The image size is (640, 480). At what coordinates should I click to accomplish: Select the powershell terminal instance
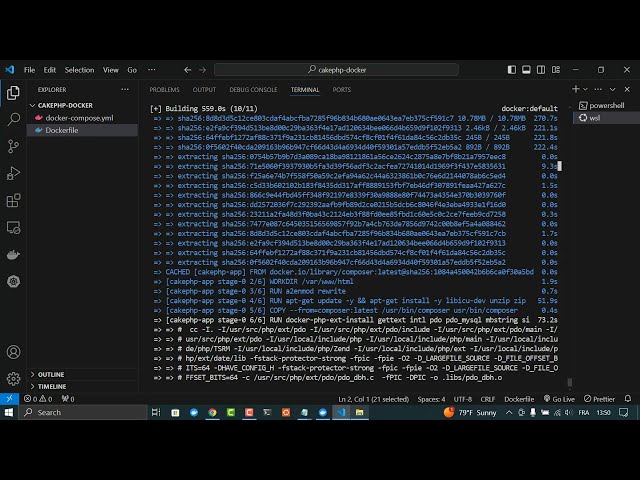[607, 105]
